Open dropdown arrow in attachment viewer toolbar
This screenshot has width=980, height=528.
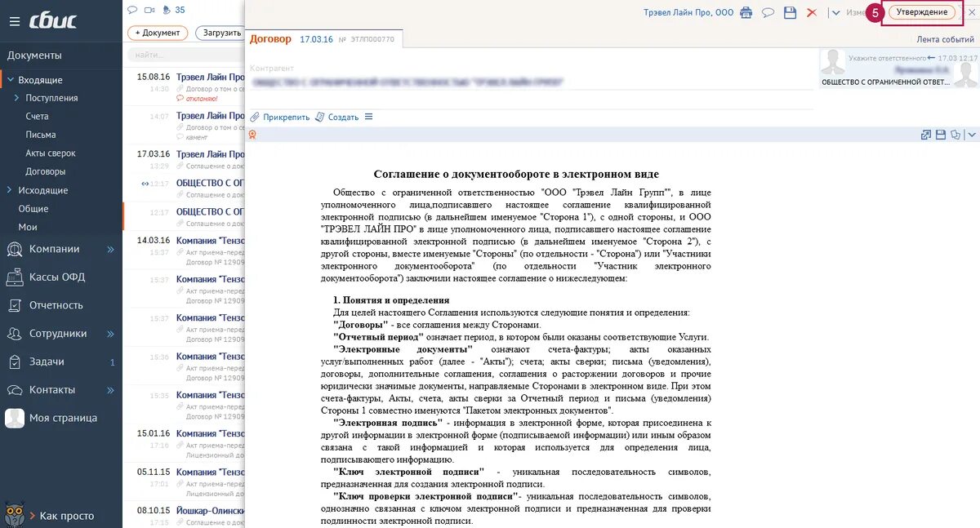[972, 135]
